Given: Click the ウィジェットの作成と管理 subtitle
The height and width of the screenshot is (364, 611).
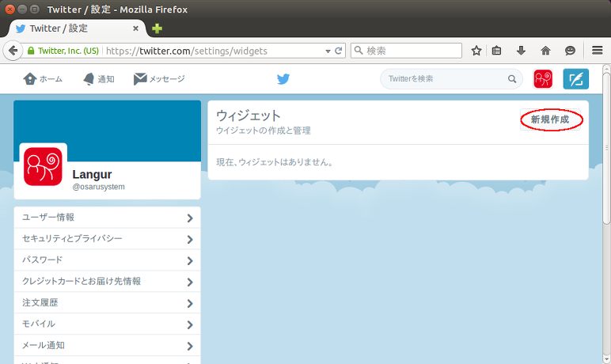Looking at the screenshot, I should (264, 131).
